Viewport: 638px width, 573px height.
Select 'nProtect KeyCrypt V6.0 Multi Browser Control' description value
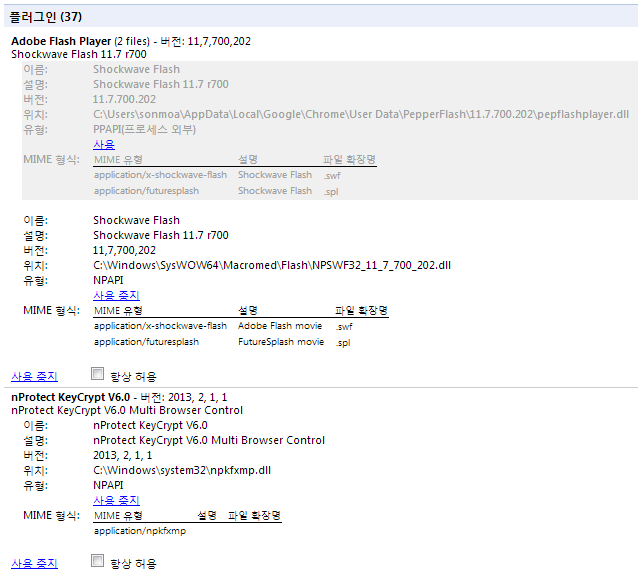209,440
